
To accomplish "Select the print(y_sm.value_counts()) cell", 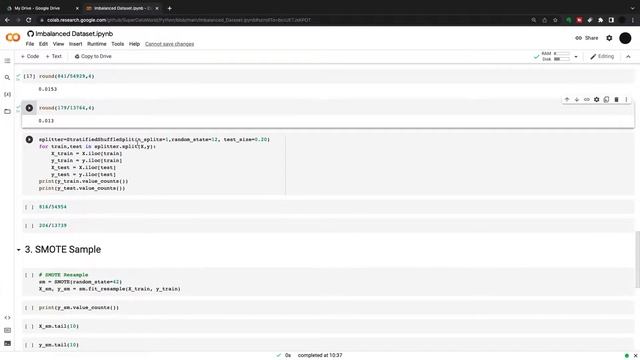I will tap(329, 308).
